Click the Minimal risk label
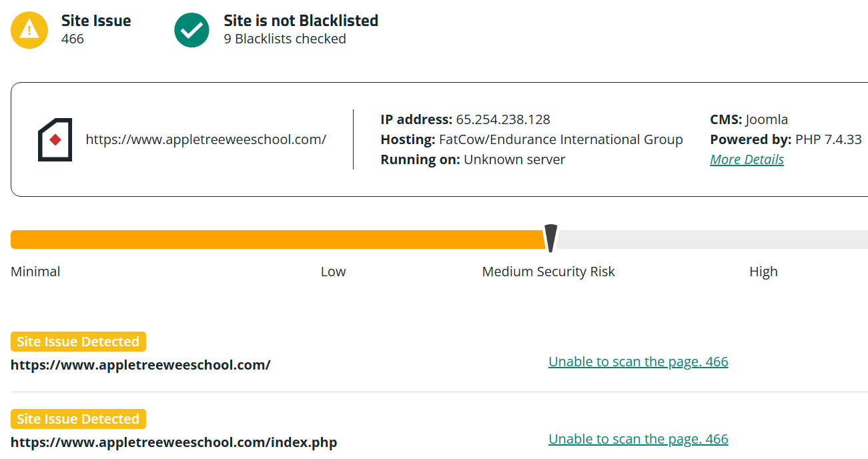Image resolution: width=868 pixels, height=459 pixels. 35,272
